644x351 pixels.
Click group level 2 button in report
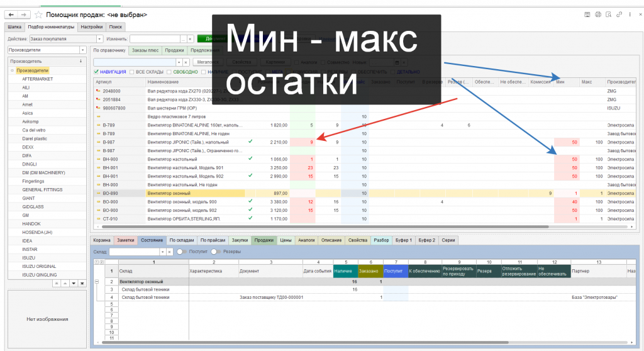101,262
